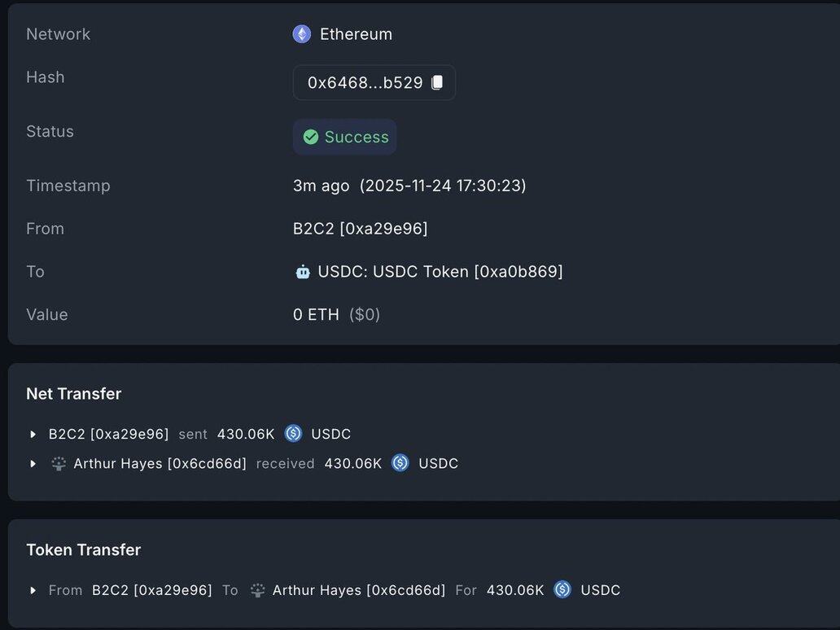Open Arthur Hayes [0x6cd66d] in Net Transfer
Viewport: 840px width, 630px height.
point(160,463)
